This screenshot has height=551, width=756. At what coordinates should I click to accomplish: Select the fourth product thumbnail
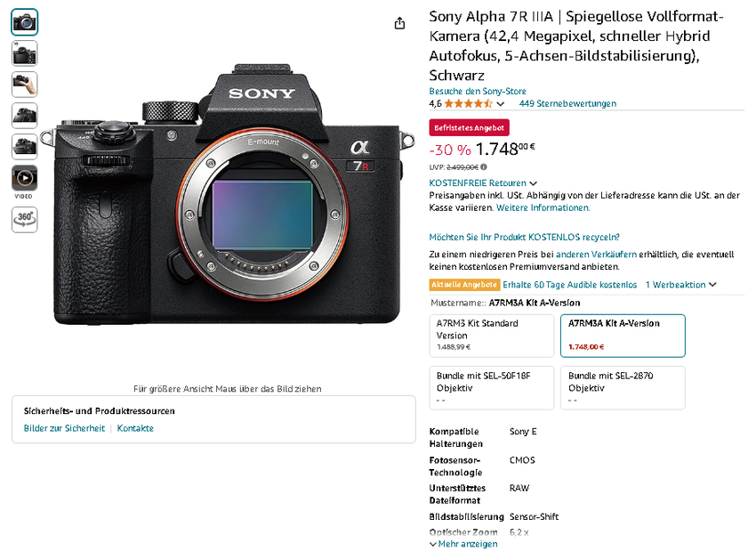pyautogui.click(x=24, y=115)
